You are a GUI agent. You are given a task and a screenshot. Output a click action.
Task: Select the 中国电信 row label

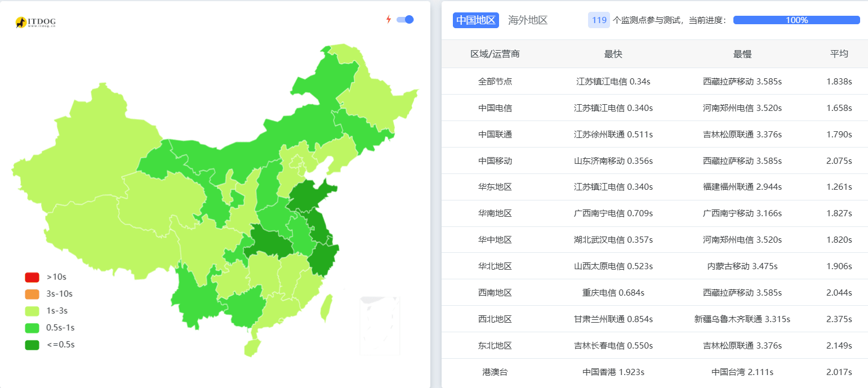(x=495, y=108)
